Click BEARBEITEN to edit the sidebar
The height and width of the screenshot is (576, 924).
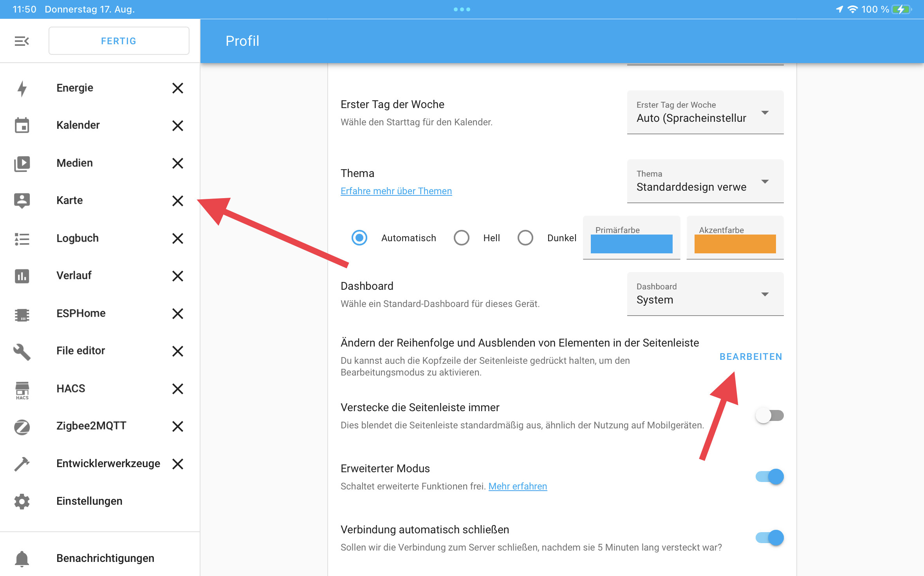[751, 357]
